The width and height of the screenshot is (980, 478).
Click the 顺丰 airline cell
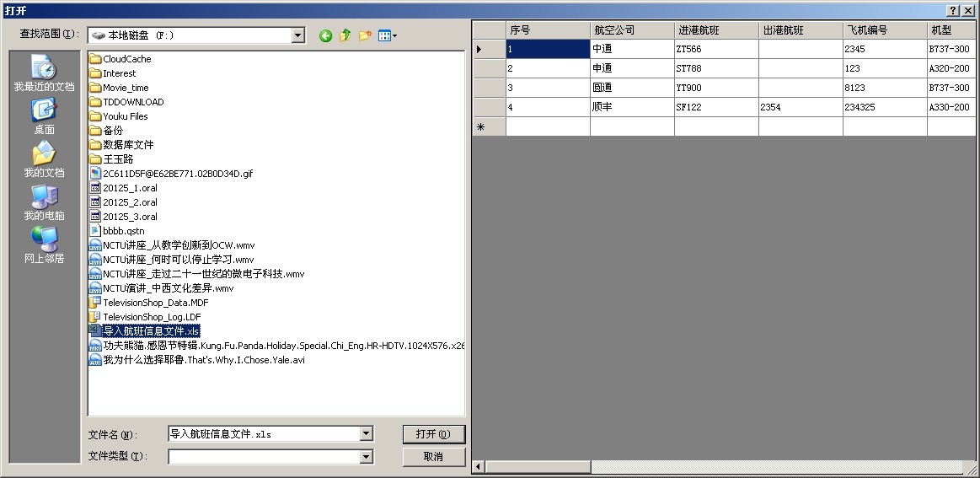tap(632, 107)
